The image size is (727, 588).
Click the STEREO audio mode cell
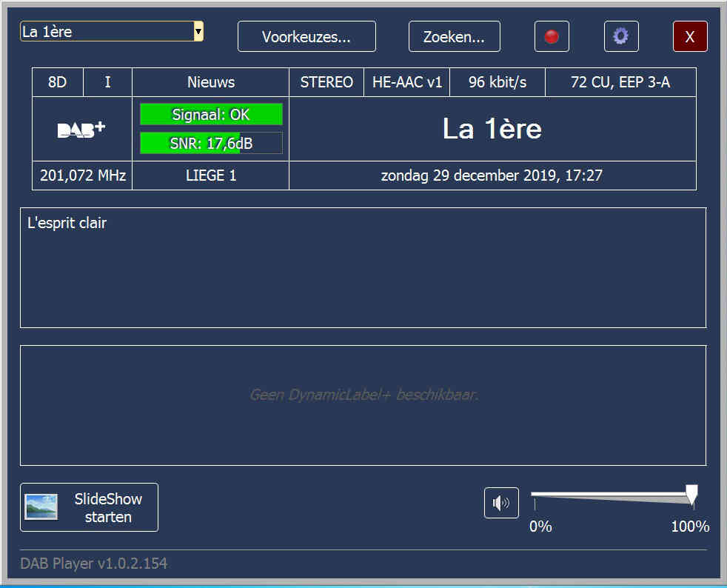[x=326, y=82]
